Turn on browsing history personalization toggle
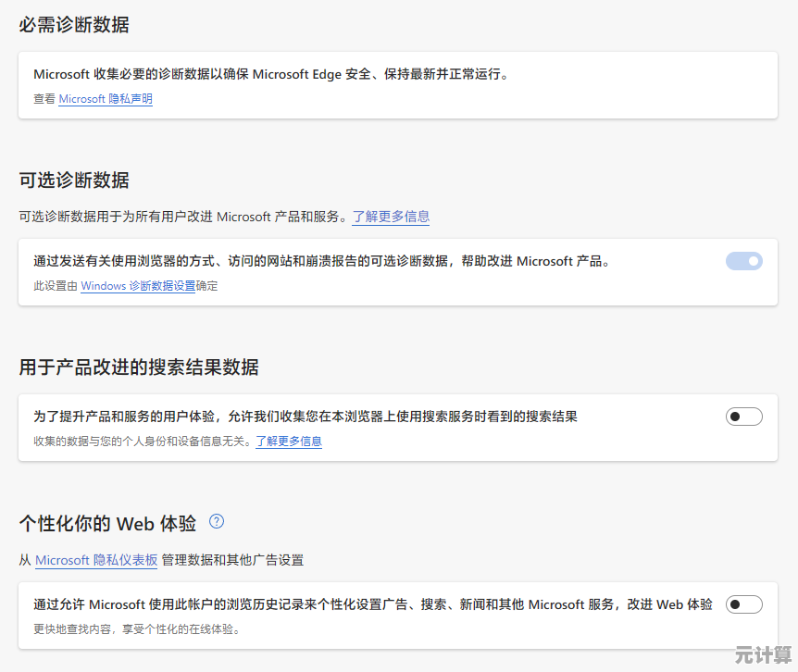 [743, 604]
